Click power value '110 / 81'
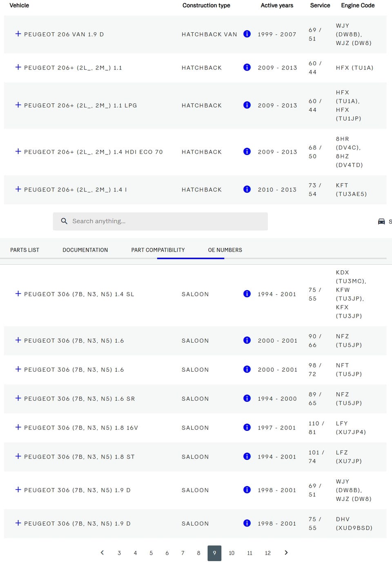The image size is (392, 564). [316, 427]
